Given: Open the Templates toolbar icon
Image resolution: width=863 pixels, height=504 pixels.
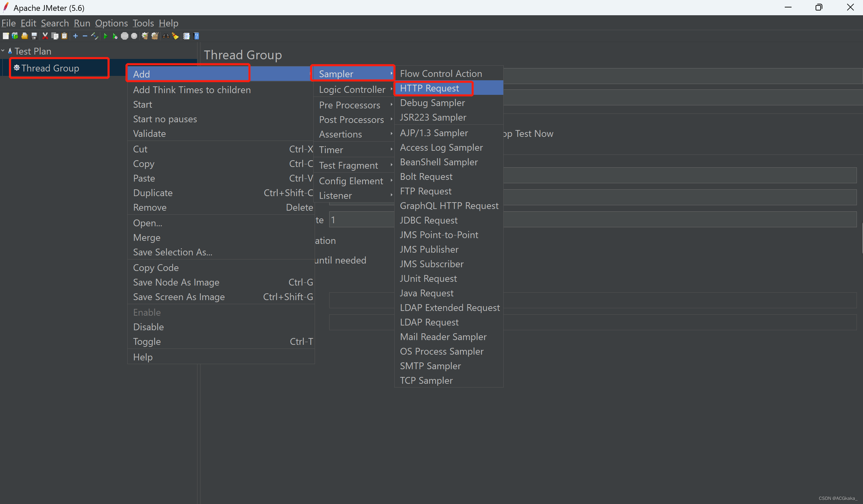Looking at the screenshot, I should (15, 36).
